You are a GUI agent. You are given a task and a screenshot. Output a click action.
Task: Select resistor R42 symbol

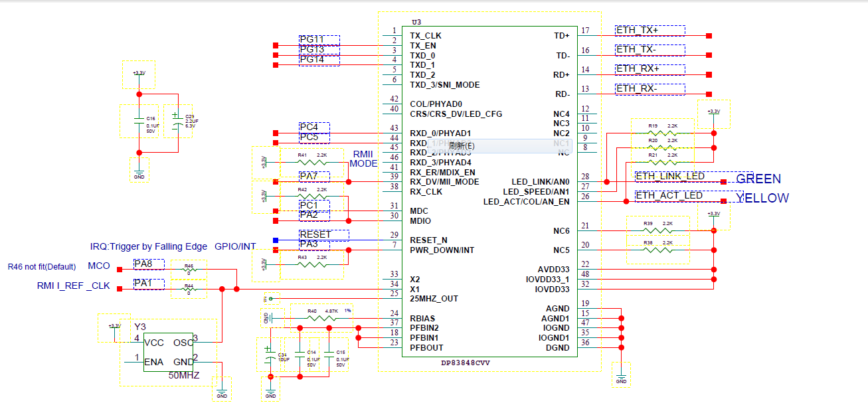(312, 197)
